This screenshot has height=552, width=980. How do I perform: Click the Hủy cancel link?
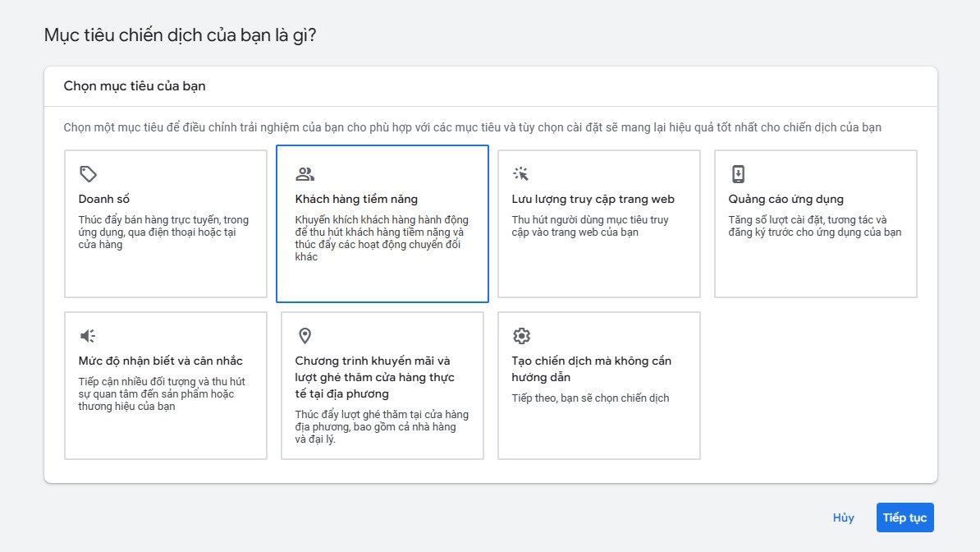click(x=843, y=517)
